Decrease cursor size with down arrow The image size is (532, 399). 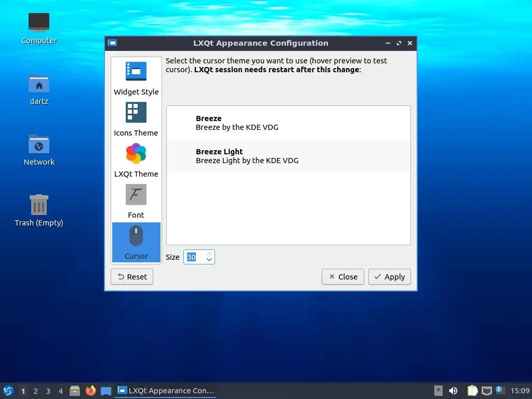[209, 260]
